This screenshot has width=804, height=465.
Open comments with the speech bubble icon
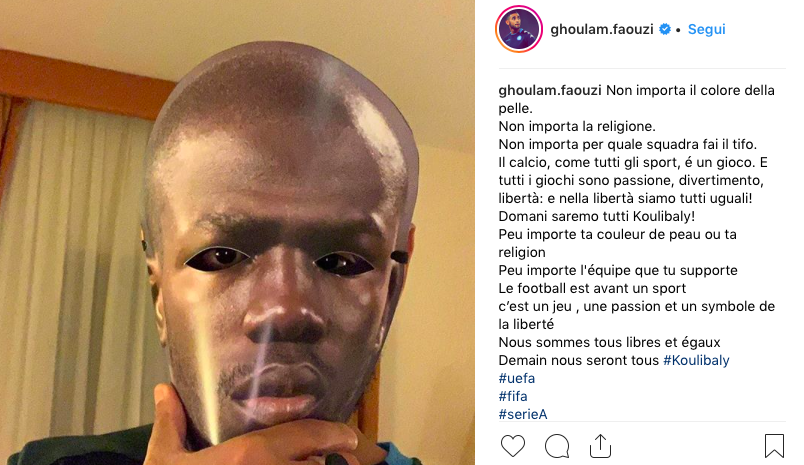(557, 446)
